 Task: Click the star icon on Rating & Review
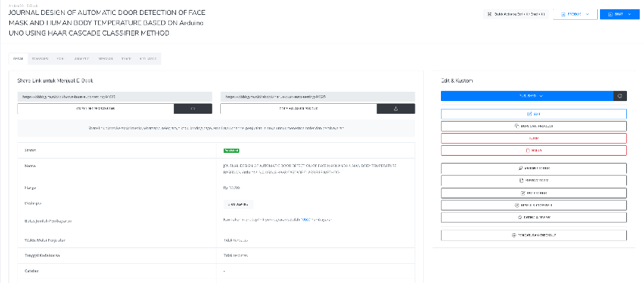pyautogui.click(x=519, y=217)
